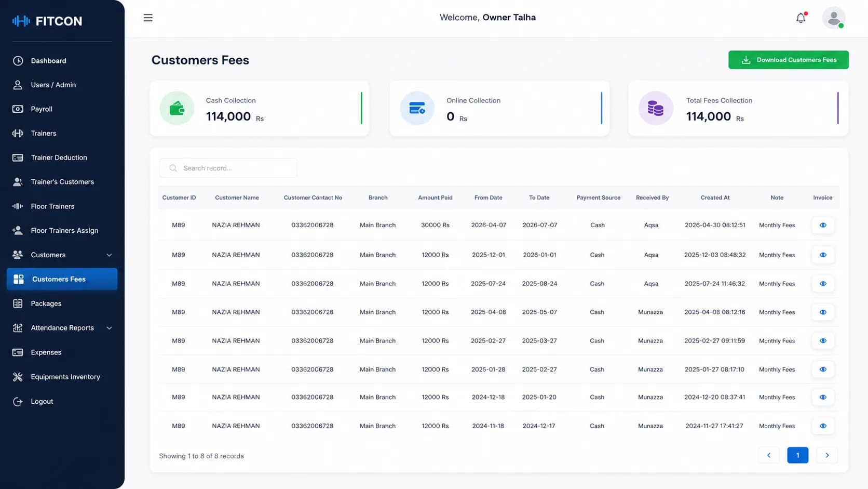Click the 30000 Rs amount cell
The image size is (868, 489).
[x=435, y=225]
